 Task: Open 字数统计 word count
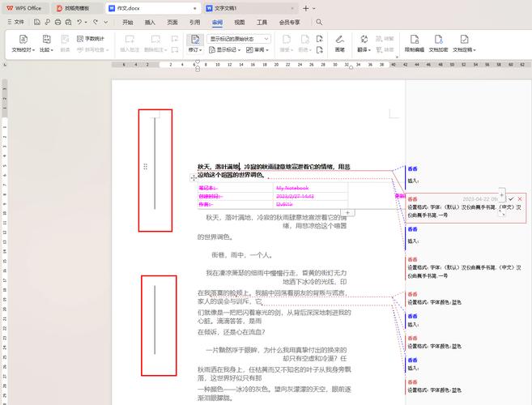pos(91,39)
